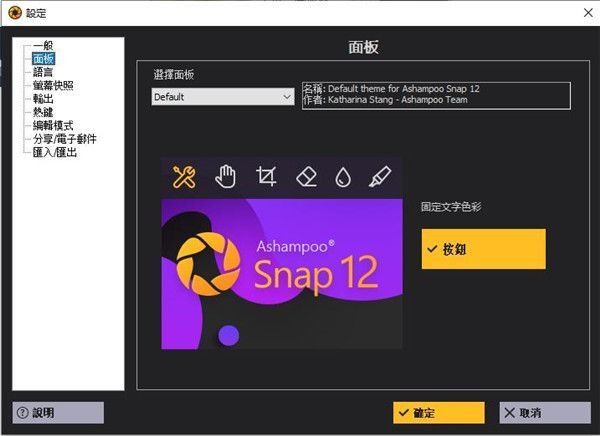Click the eraser icon in preview
This screenshot has height=436, width=600.
coord(307,177)
